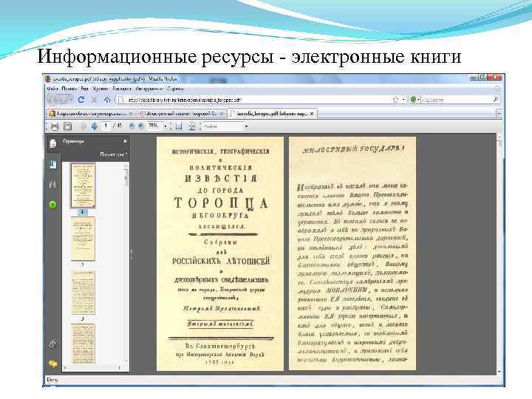Bookmark the page with the star icon
This screenshot has width=532, height=399.
[395, 100]
